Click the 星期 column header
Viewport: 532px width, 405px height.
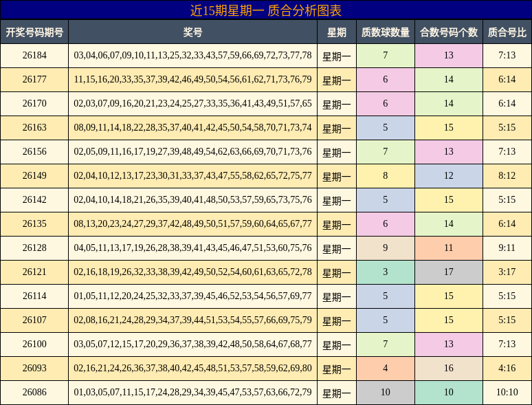click(337, 32)
